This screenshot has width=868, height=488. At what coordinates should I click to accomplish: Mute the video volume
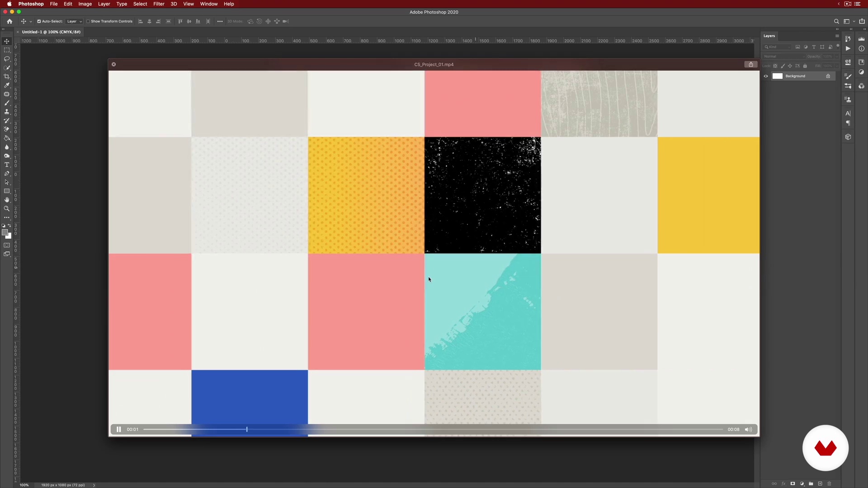pos(748,429)
